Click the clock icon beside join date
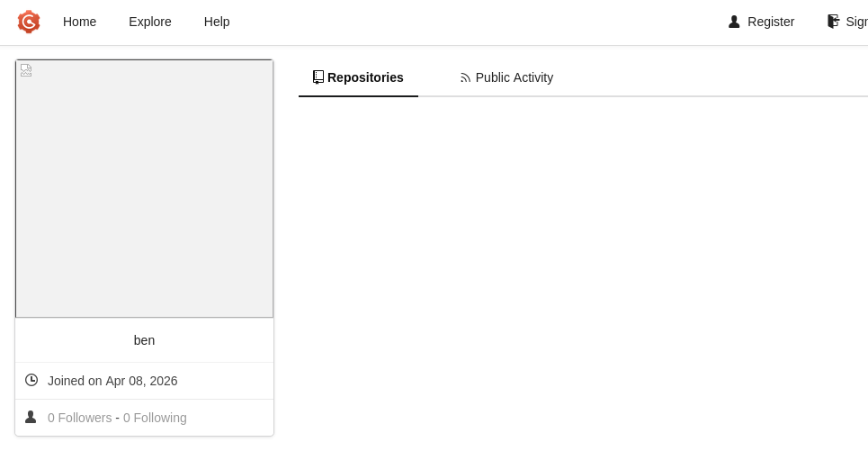Image resolution: width=868 pixels, height=451 pixels. click(31, 380)
